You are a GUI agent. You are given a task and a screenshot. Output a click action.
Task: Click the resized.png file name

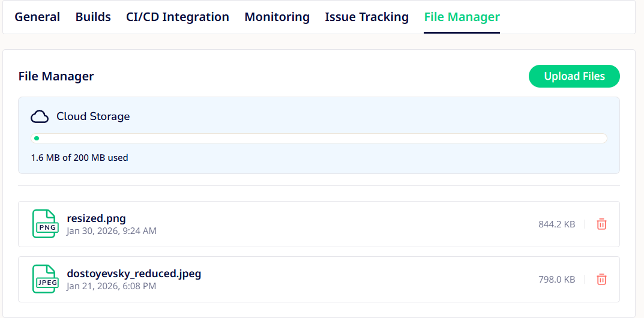[x=96, y=218]
